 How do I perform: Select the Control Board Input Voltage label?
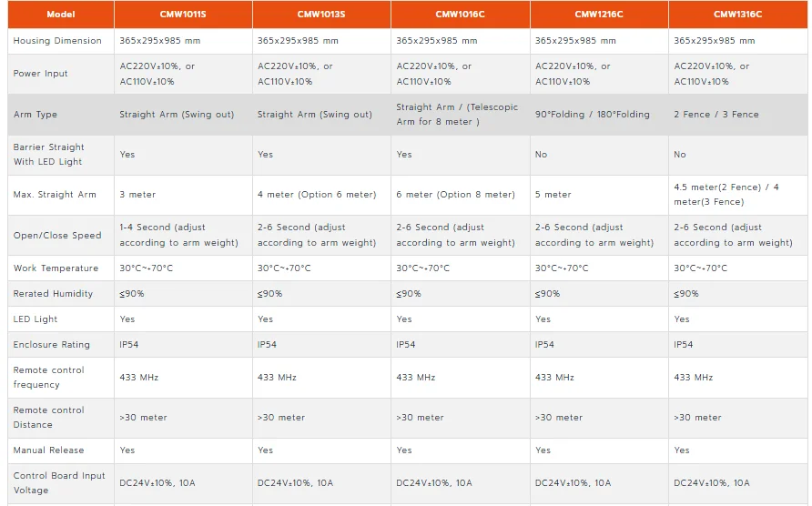coord(59,483)
